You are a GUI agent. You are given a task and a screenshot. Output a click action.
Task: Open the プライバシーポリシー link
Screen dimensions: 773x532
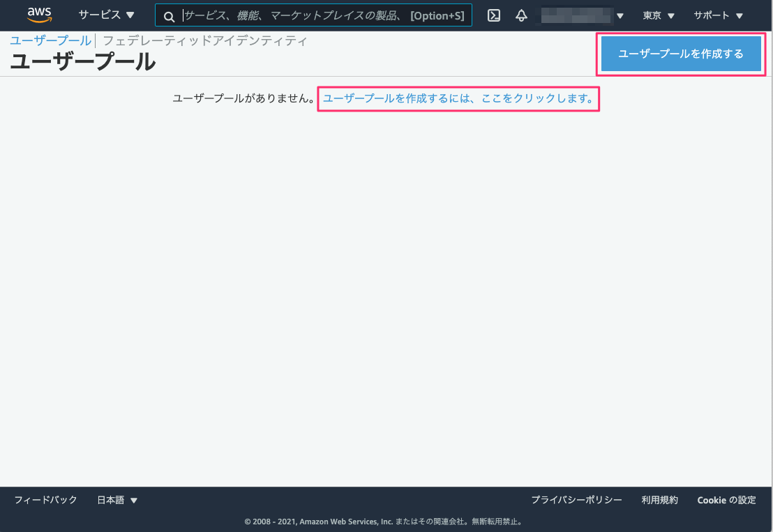(576, 500)
